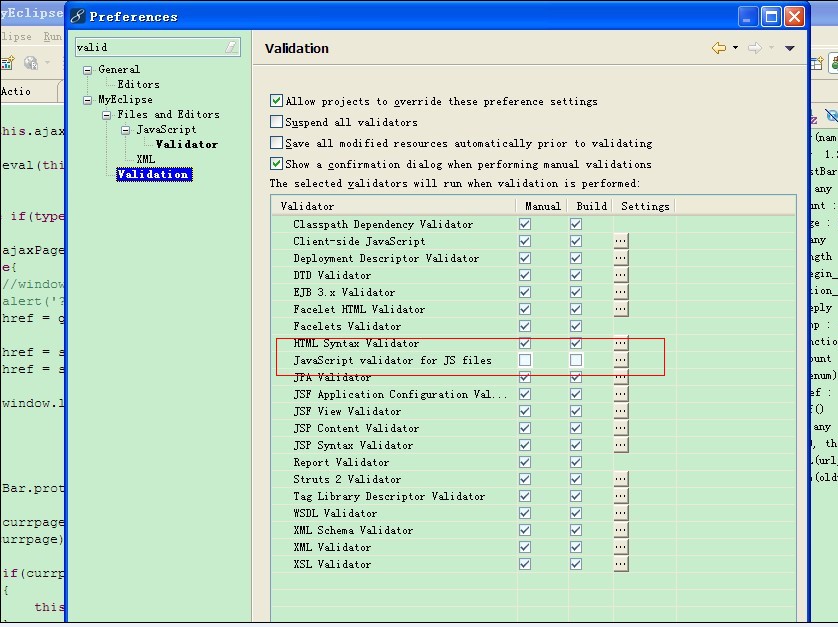838x627 pixels.
Task: Toggle Allow projects to override preference settings
Action: 276,100
